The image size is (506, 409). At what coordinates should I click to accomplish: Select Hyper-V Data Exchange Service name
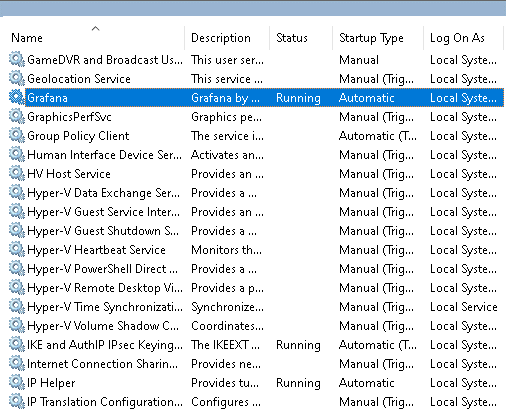(x=104, y=193)
